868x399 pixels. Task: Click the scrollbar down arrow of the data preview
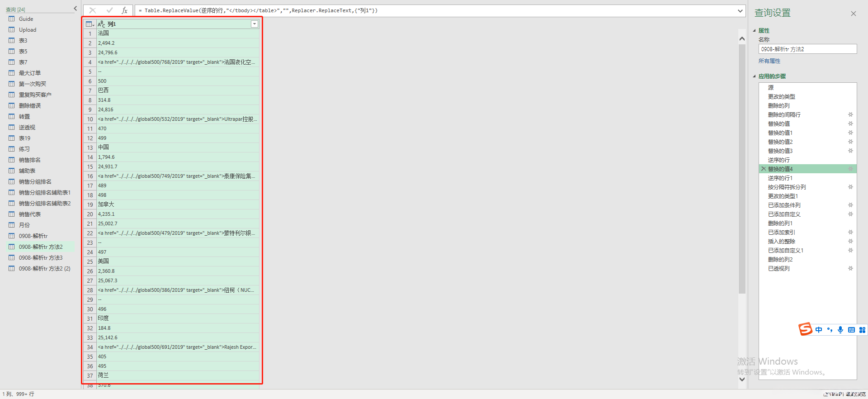click(x=742, y=380)
